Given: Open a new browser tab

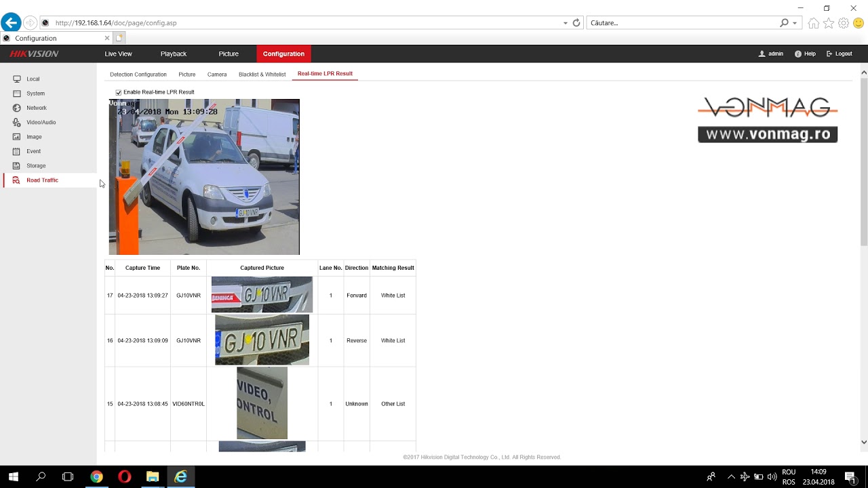Looking at the screenshot, I should (120, 38).
